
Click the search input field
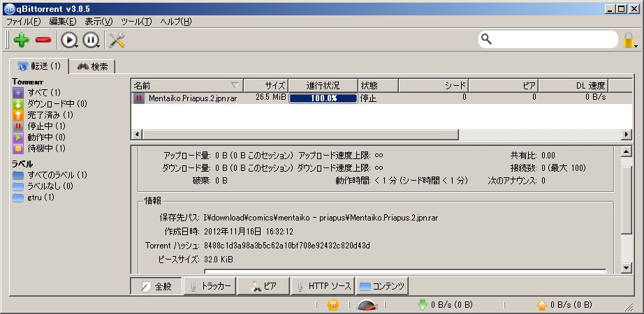pyautogui.click(x=552, y=39)
